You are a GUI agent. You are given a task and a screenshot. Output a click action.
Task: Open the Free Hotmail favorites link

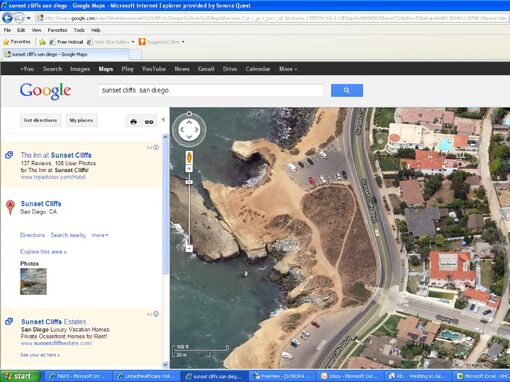pyautogui.click(x=66, y=42)
